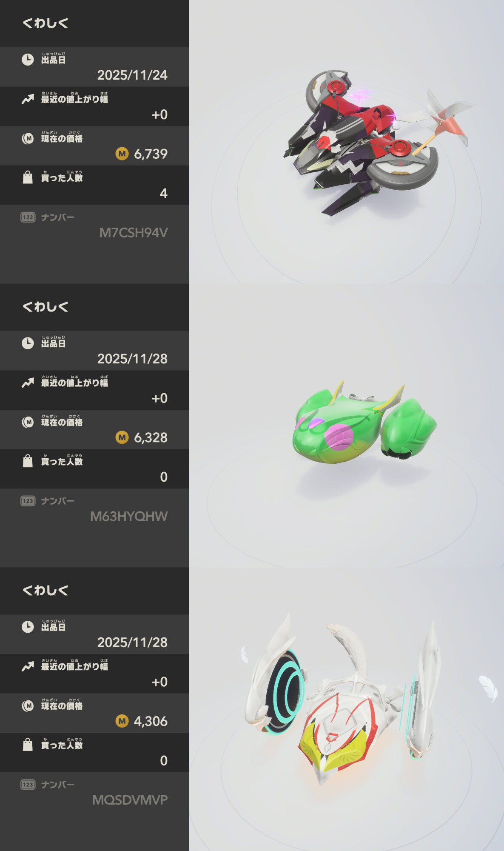Select the listing number M63HYQHW
Viewport: 504px width, 851px height.
pyautogui.click(x=129, y=517)
